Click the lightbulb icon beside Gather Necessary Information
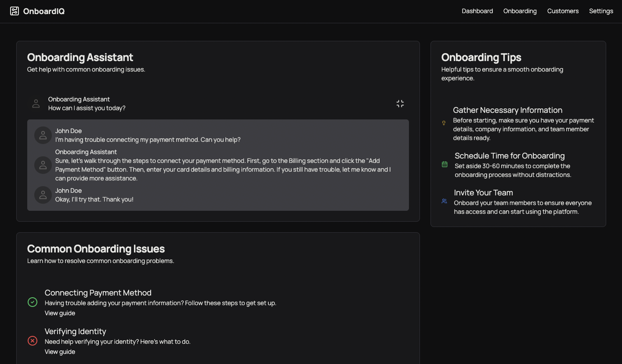The image size is (622, 364). [444, 123]
